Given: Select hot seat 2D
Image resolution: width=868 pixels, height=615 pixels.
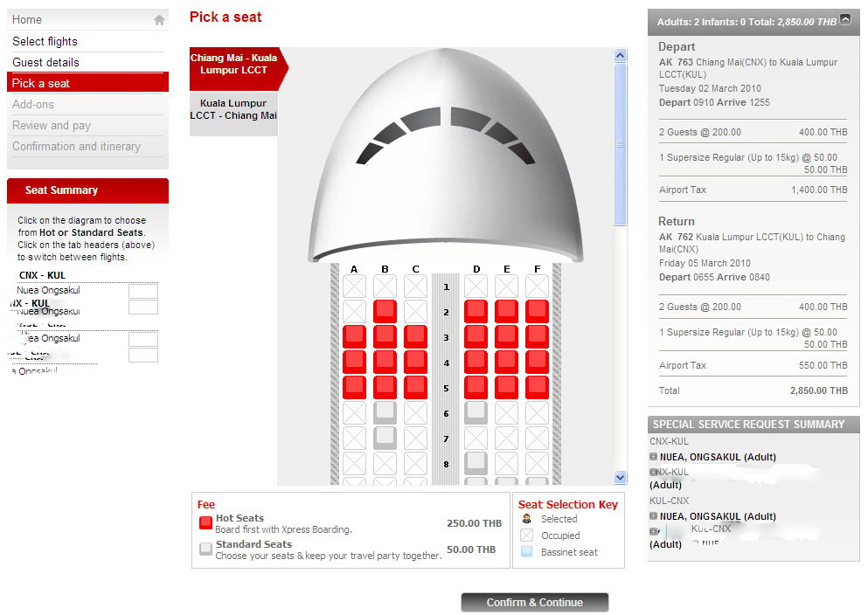Looking at the screenshot, I should coord(476,311).
